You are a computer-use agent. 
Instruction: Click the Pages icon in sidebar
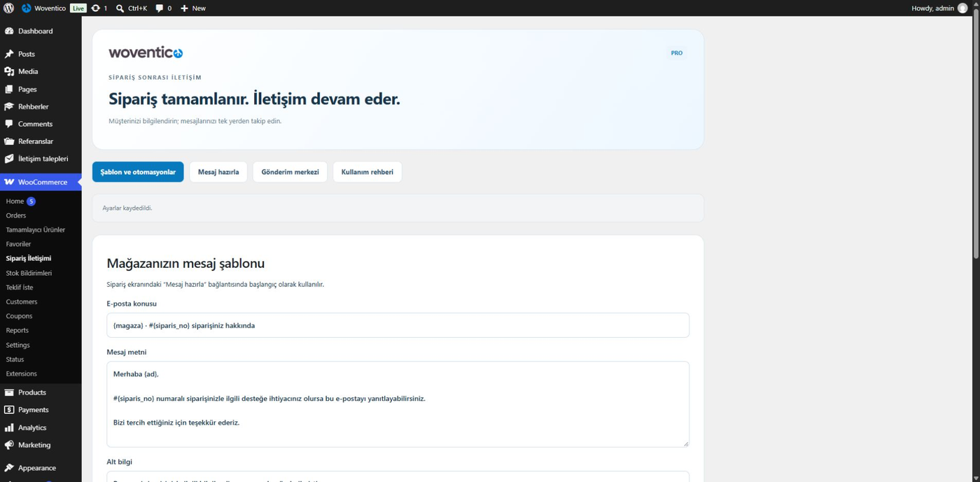9,89
